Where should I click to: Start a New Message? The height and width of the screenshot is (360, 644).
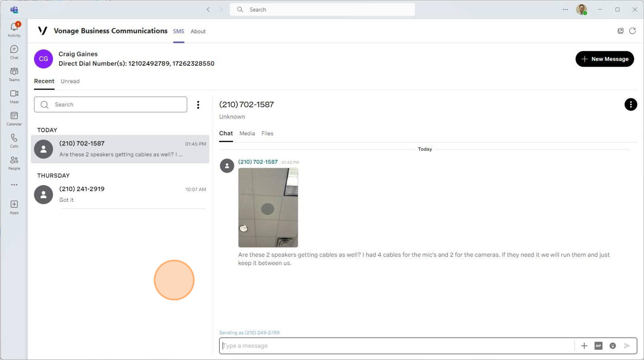pyautogui.click(x=604, y=59)
